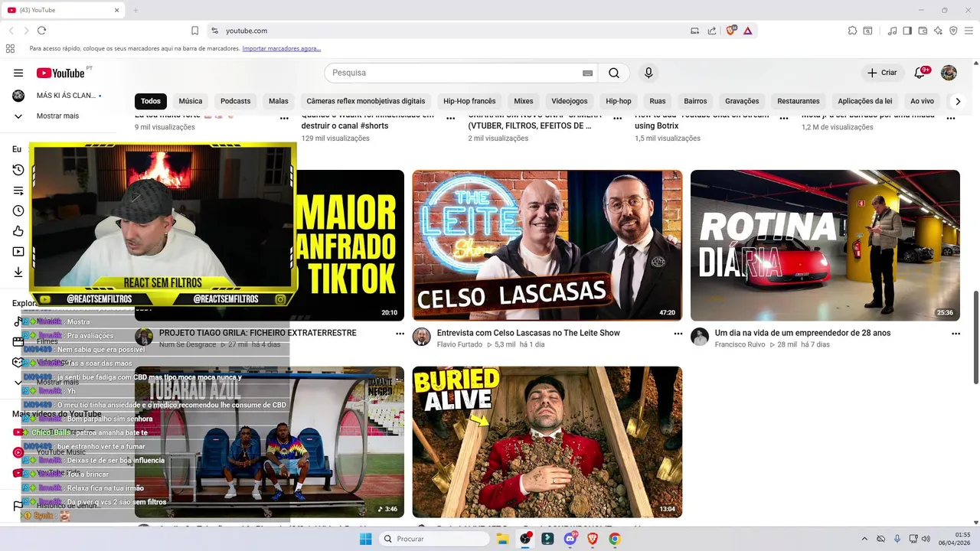
Task: Open Buried Alive video thumbnail
Action: tap(547, 442)
